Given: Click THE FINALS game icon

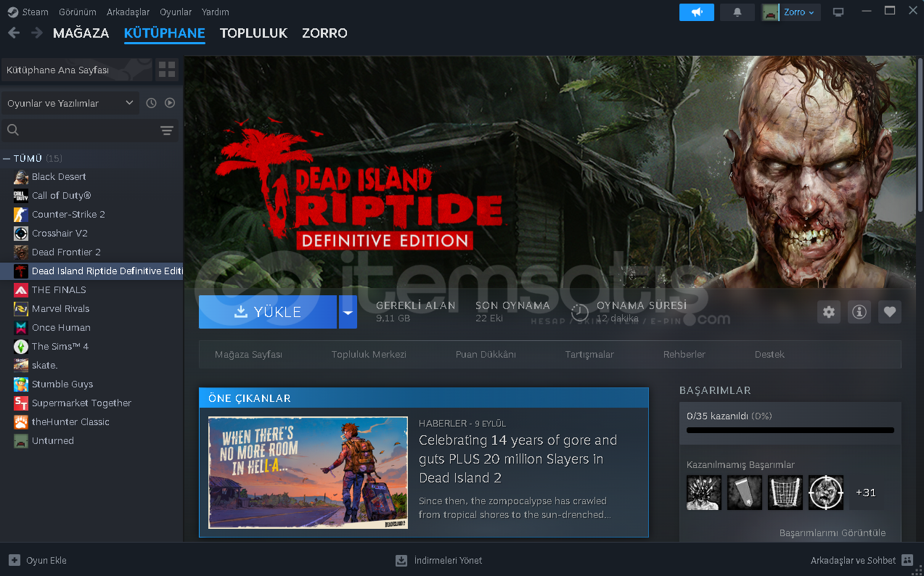Looking at the screenshot, I should click(21, 290).
